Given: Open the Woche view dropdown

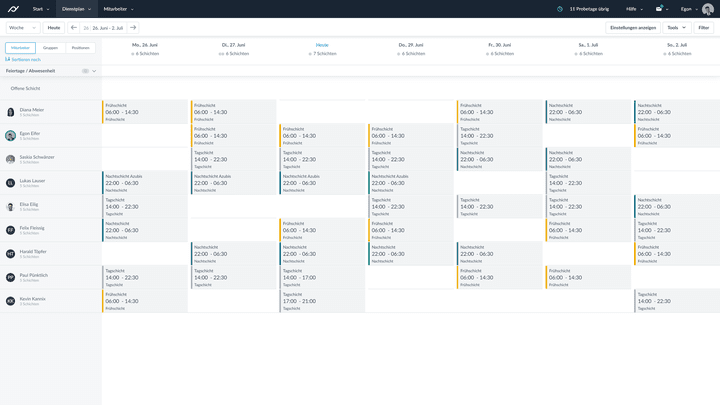Looking at the screenshot, I should (x=21, y=28).
